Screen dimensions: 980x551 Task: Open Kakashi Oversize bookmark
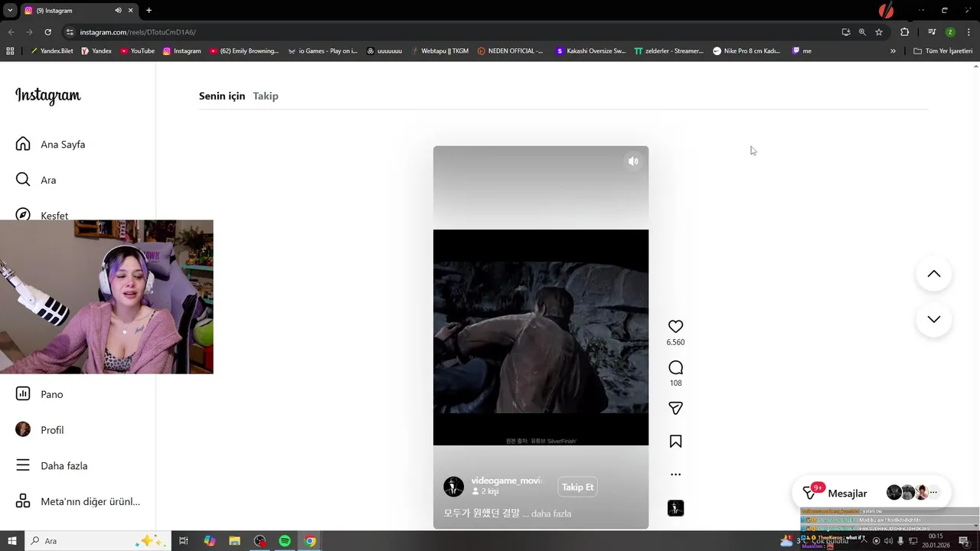click(x=590, y=51)
